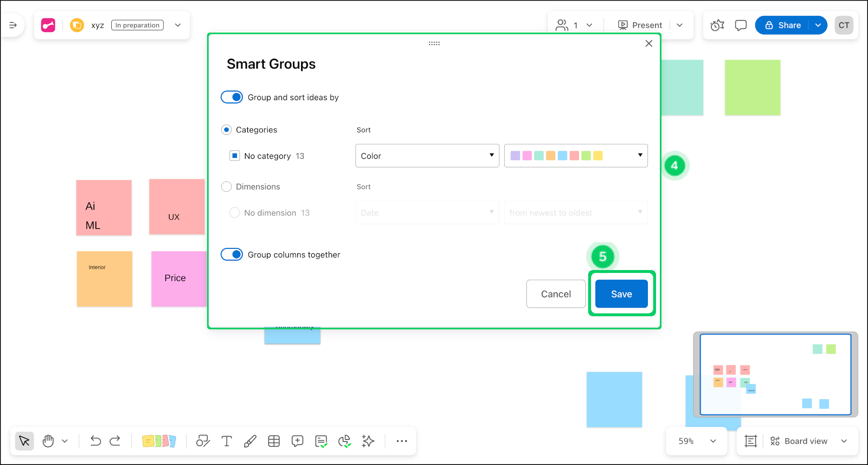Select the text tool
The image size is (868, 465).
pos(226,441)
